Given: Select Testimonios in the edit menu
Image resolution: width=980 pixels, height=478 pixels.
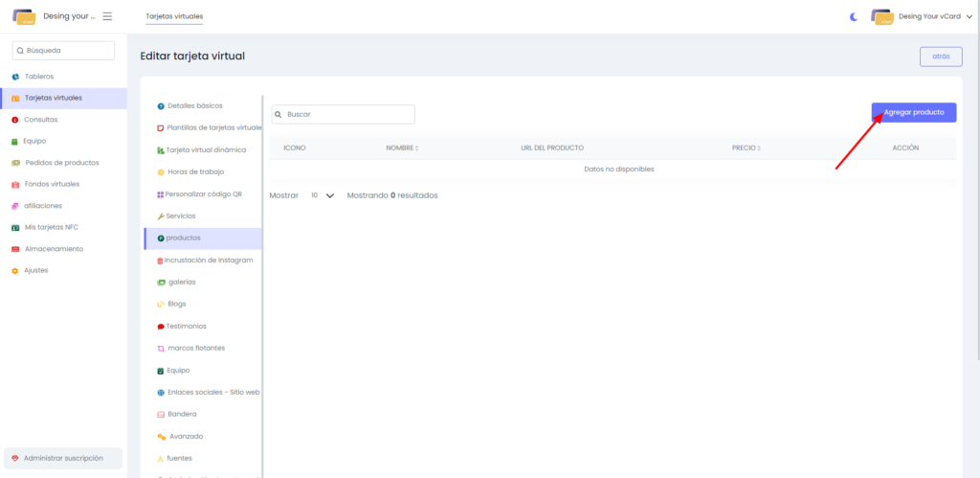Looking at the screenshot, I should [186, 326].
